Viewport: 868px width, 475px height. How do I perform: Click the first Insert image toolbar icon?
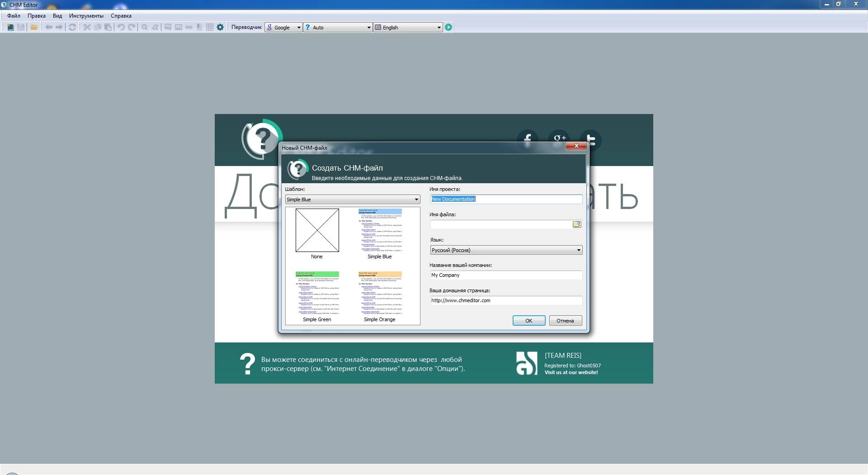click(x=168, y=27)
